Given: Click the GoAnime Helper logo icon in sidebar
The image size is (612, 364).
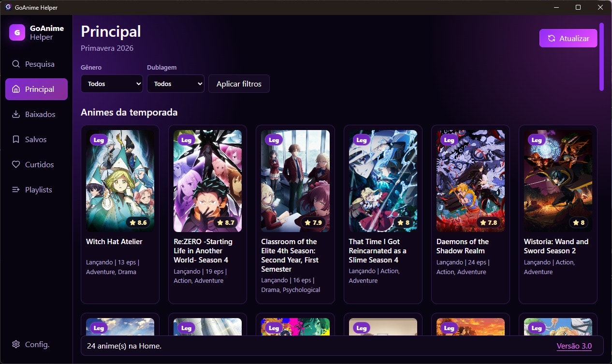Looking at the screenshot, I should [x=17, y=32].
